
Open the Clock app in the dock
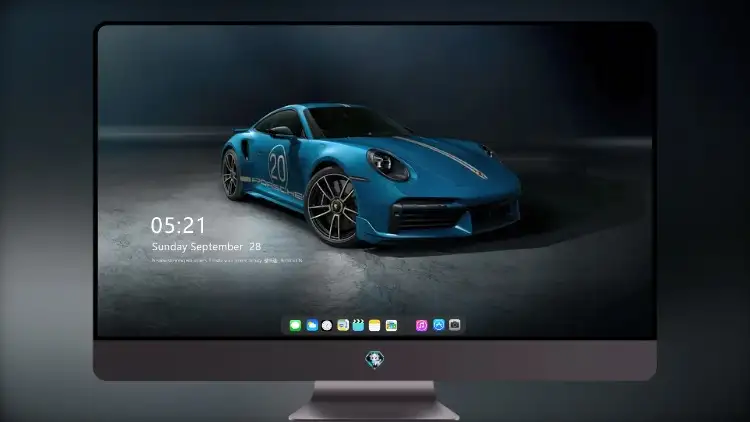click(x=327, y=325)
